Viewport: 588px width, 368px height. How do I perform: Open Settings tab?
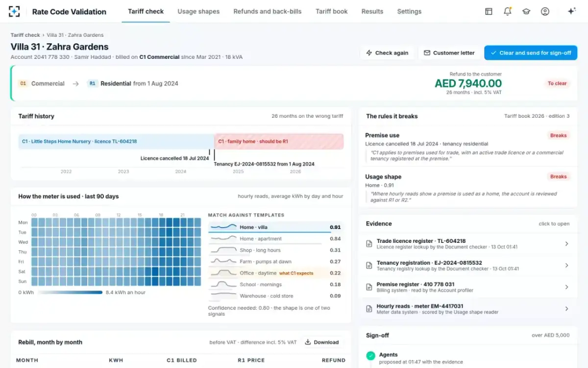click(x=409, y=11)
